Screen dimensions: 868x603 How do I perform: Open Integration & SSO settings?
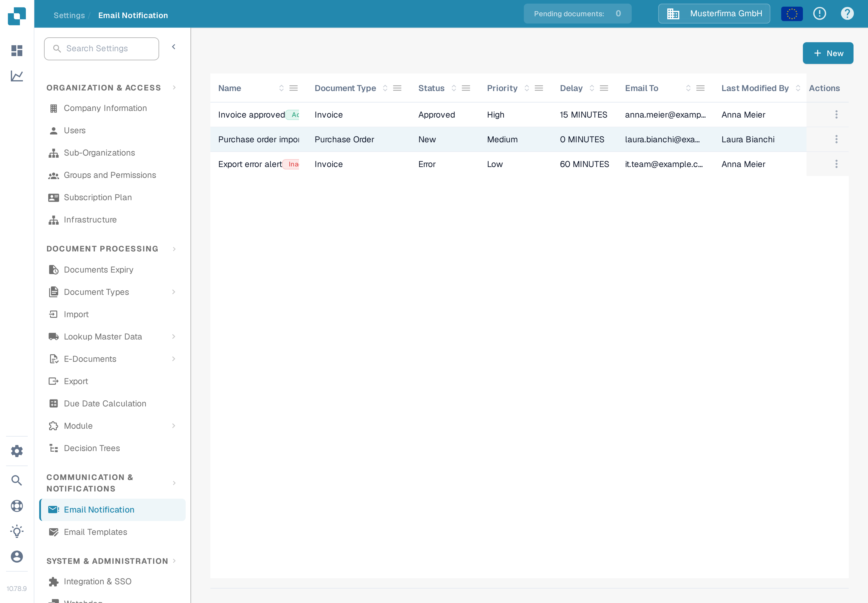point(112,582)
